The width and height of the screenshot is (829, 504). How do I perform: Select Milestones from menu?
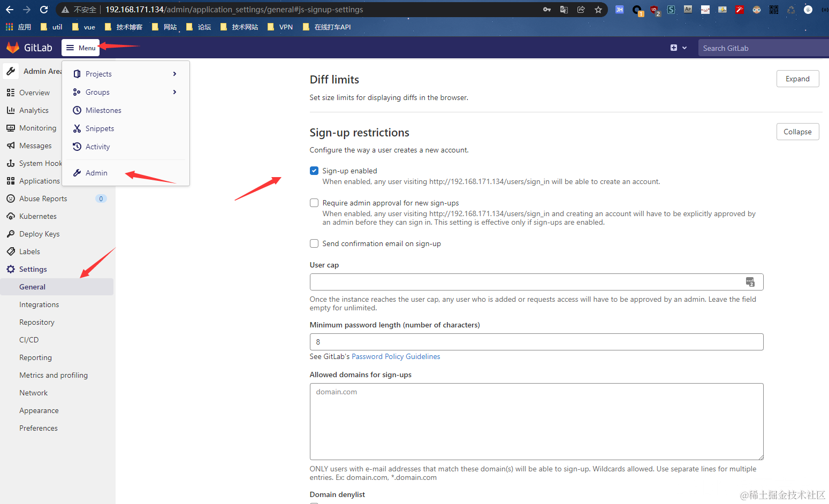point(126,110)
